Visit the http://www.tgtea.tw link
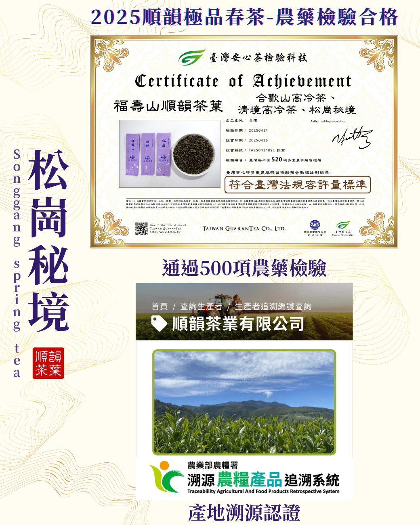 click(165, 232)
